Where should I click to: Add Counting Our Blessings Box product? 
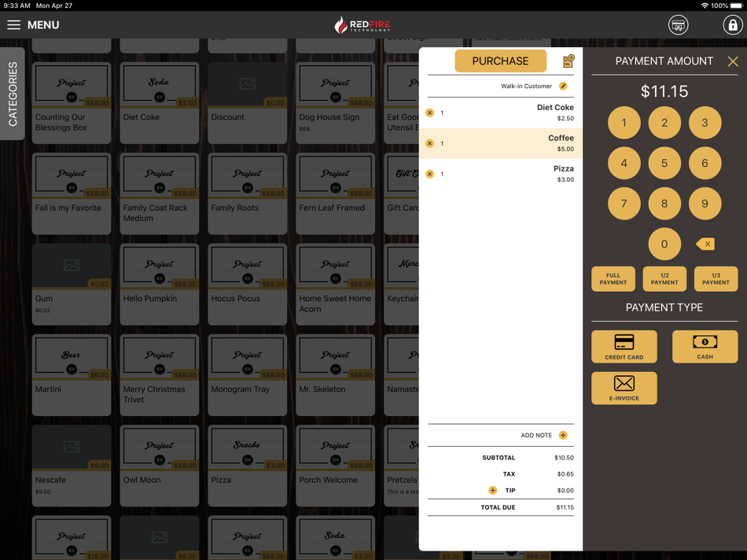point(72,103)
